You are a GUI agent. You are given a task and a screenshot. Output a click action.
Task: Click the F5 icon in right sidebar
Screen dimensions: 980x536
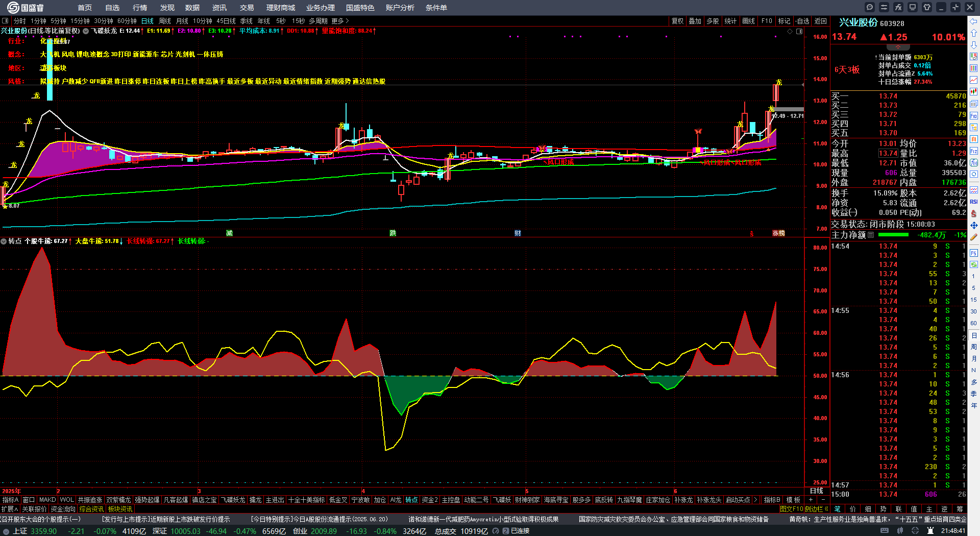pyautogui.click(x=974, y=253)
